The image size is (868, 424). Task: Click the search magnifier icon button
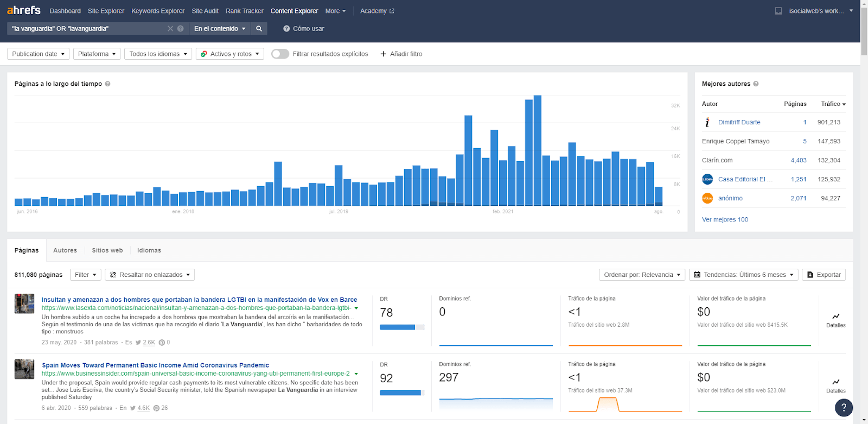pyautogui.click(x=259, y=29)
